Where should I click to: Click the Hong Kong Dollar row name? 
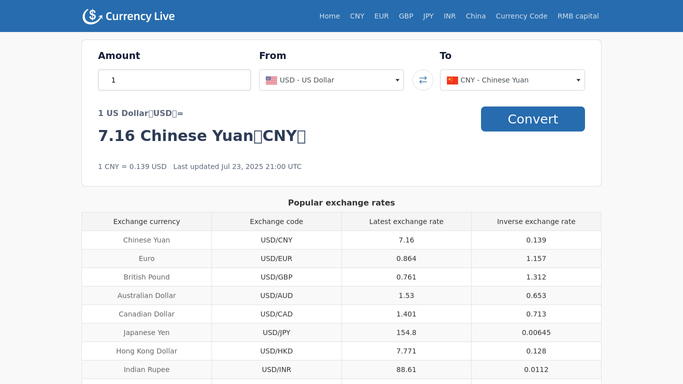click(x=146, y=351)
